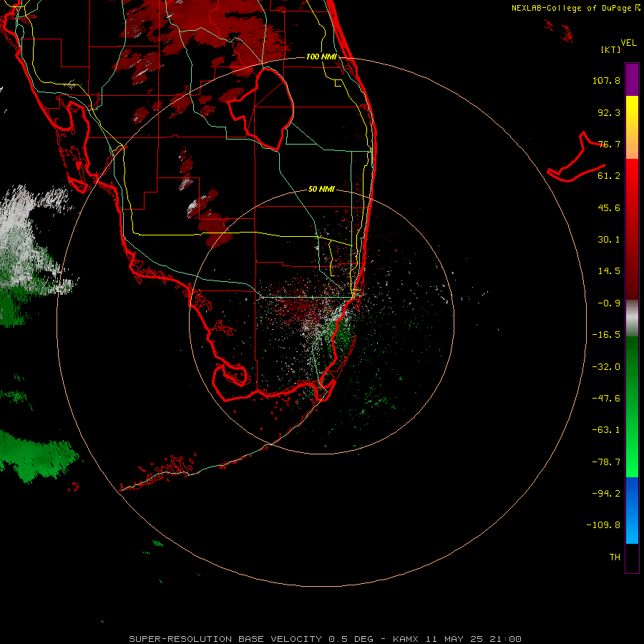Screen dimensions: 644x644
Task: Click the -16.5 legend value
Action: click(x=606, y=335)
